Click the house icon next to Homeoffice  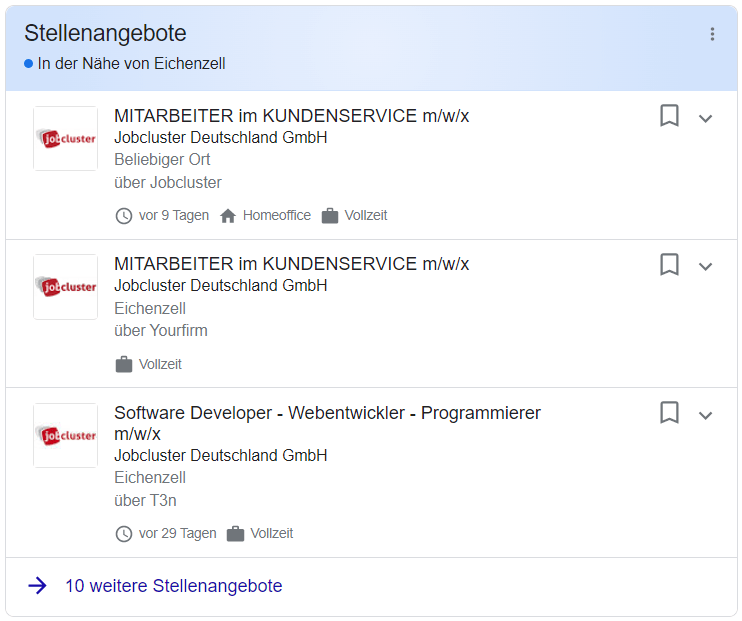[228, 216]
